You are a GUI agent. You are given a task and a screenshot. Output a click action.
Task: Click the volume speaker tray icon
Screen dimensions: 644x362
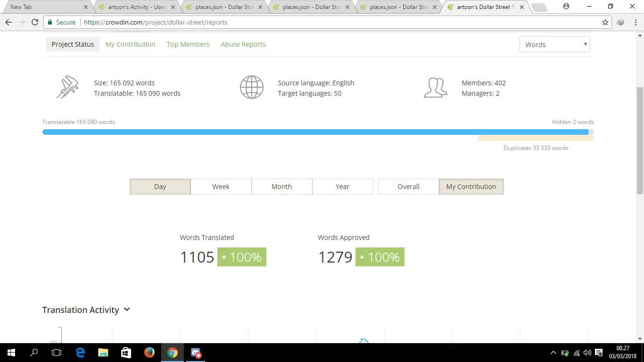pyautogui.click(x=587, y=353)
